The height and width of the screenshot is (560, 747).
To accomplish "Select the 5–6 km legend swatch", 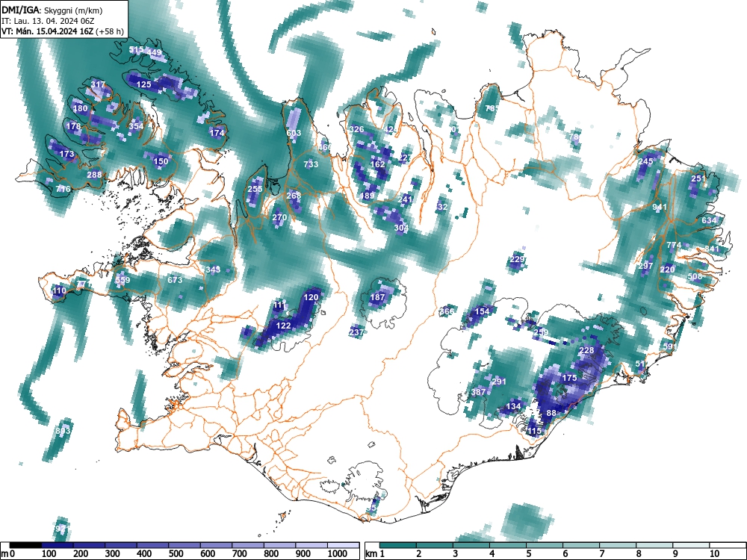I will (x=545, y=545).
